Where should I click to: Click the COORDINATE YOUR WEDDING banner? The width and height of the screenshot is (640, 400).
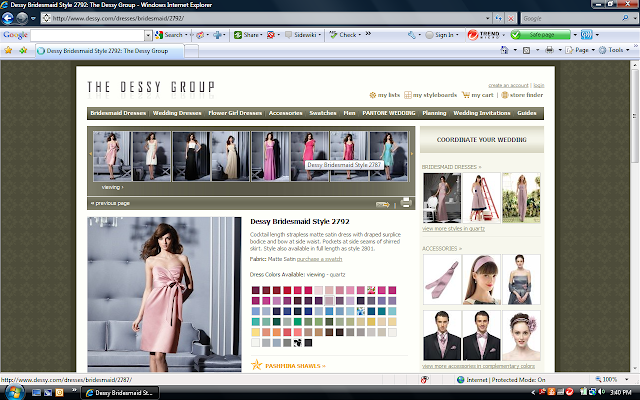click(482, 140)
